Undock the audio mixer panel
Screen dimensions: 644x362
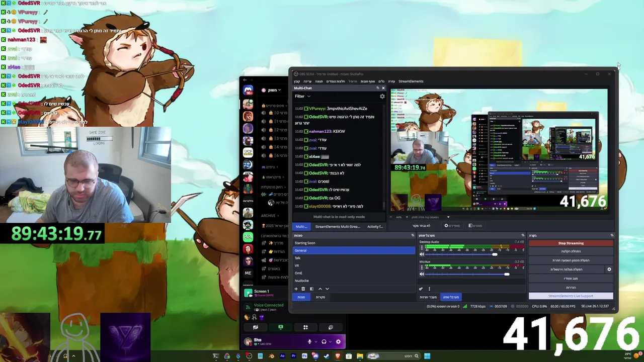522,235
